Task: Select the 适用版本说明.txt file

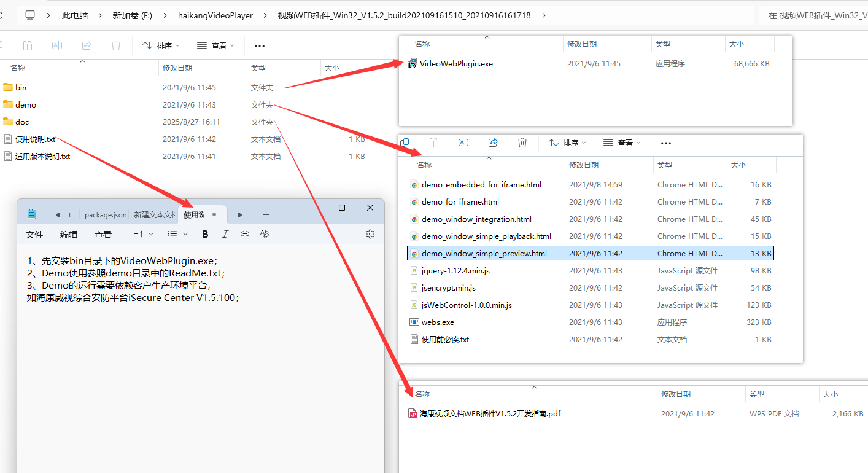Action: click(x=37, y=156)
